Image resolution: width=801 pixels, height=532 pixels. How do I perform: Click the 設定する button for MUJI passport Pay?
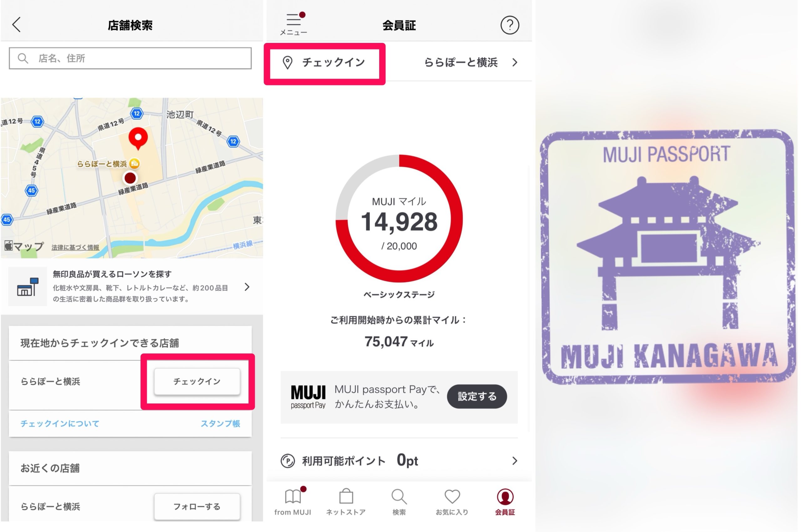point(477,396)
